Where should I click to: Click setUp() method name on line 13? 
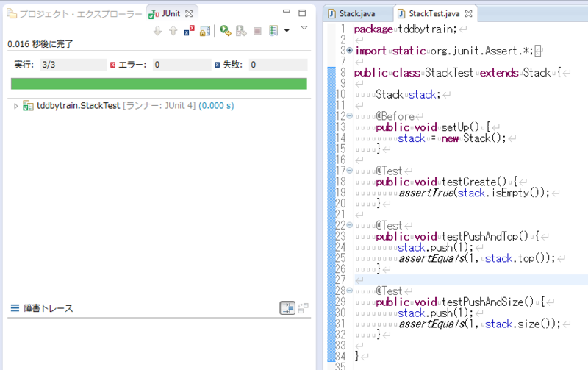[461, 127]
